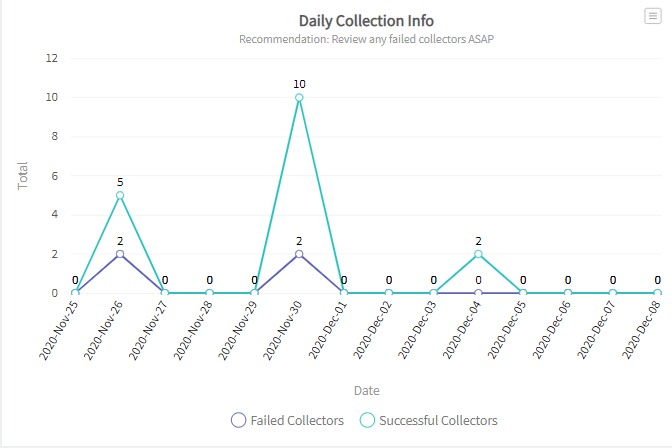Click Successful Collectors point with value 10
672x448 pixels.
(299, 97)
